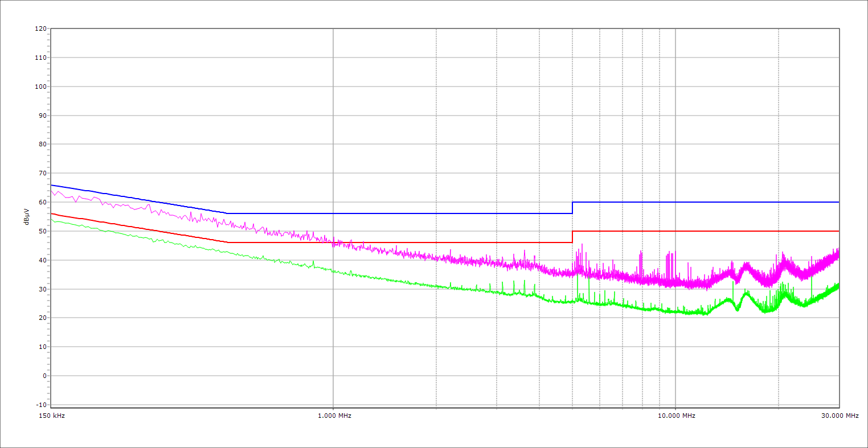Click the 60 label on the y-axis
The image size is (868, 448).
[x=42, y=202]
